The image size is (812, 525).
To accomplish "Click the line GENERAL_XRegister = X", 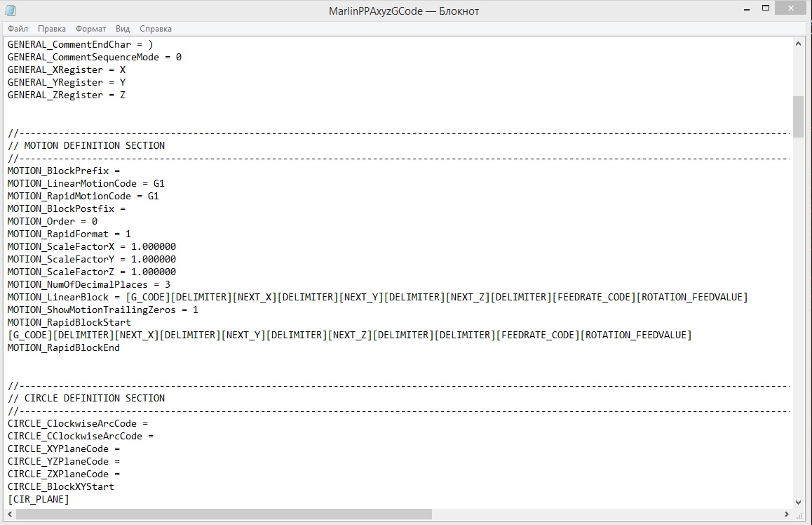I will (67, 70).
